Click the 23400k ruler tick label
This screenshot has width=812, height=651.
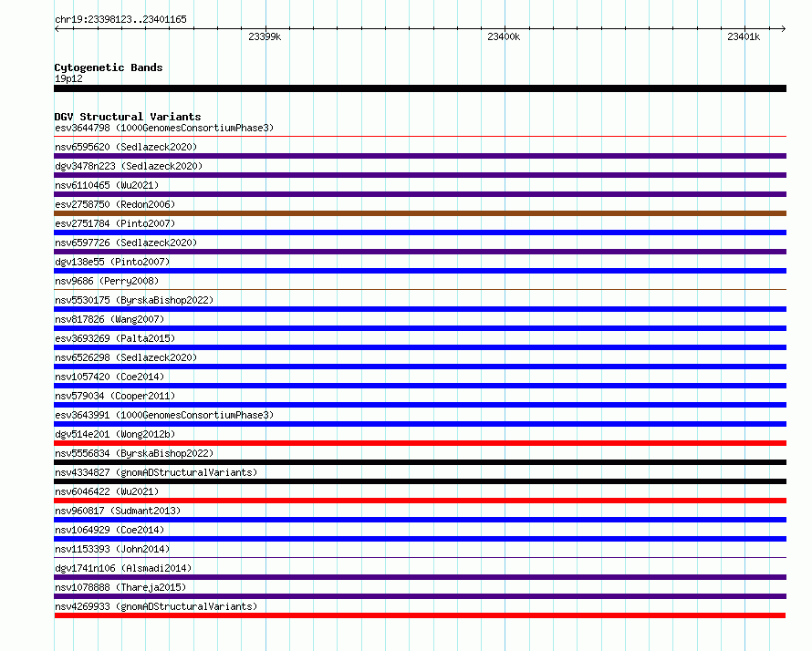(504, 36)
